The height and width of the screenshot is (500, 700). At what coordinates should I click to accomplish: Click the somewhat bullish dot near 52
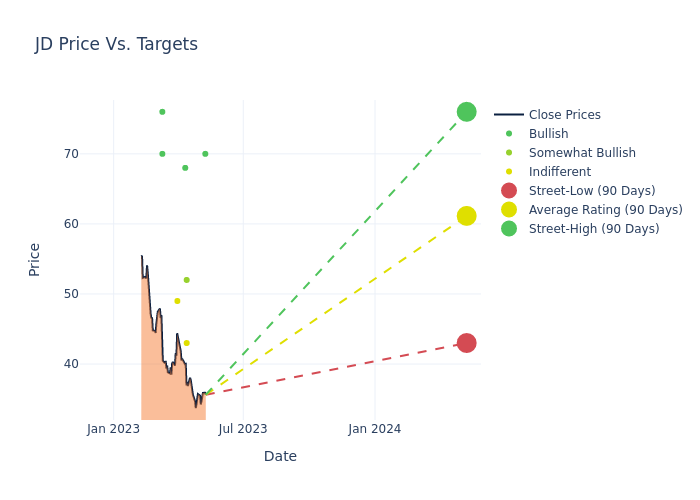click(186, 280)
